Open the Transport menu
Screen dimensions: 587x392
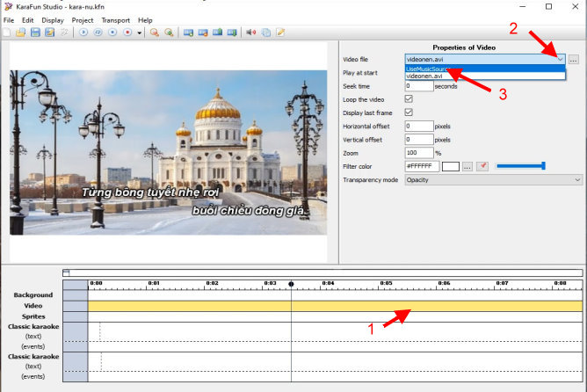pos(114,19)
